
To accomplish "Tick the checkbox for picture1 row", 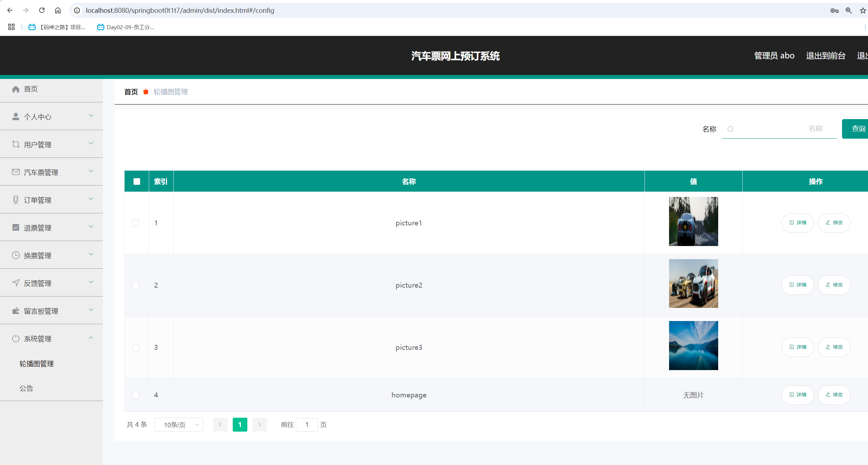I will [x=136, y=223].
